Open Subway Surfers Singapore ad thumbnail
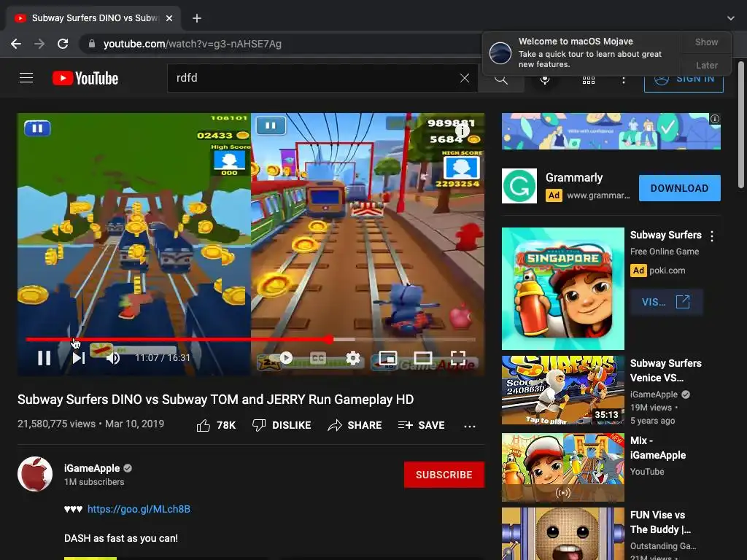 pos(562,289)
